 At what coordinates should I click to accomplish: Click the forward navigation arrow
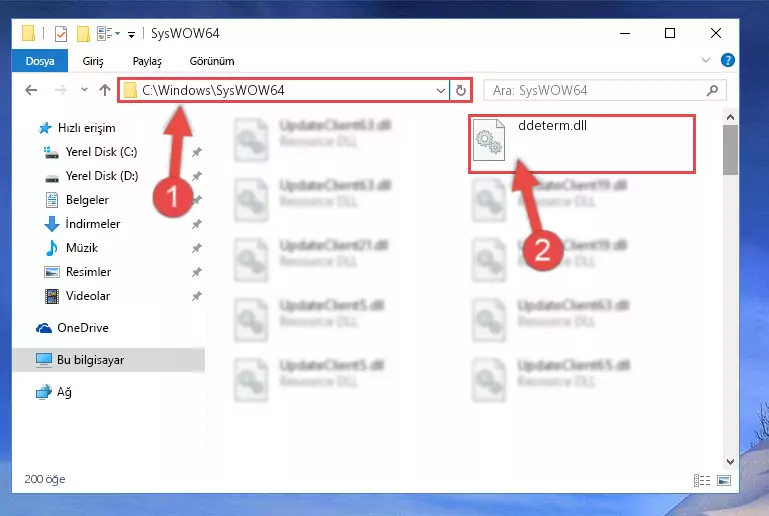pos(60,90)
